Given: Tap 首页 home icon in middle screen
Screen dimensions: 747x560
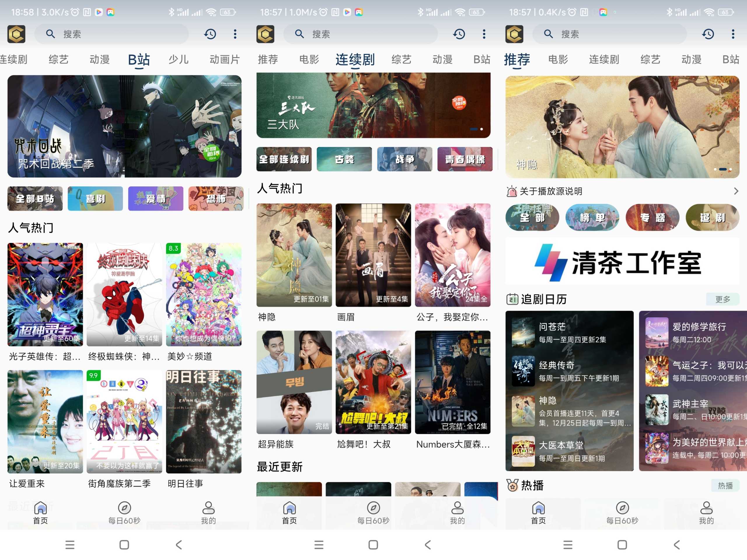Looking at the screenshot, I should [x=289, y=508].
